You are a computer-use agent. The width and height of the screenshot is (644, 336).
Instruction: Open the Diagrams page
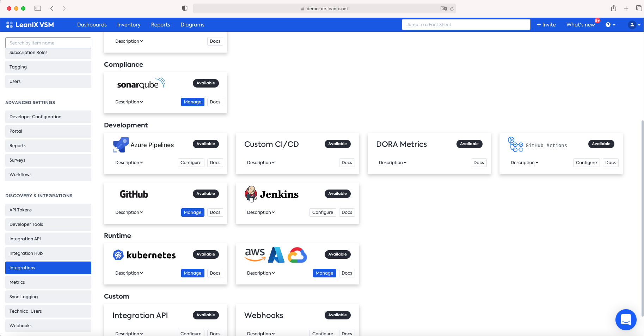[x=192, y=25]
